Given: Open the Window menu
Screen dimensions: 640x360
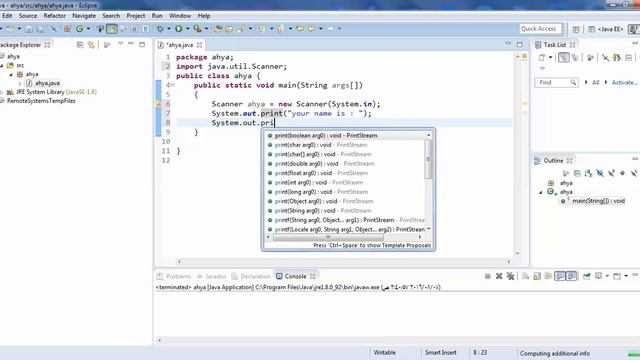Looking at the screenshot, I should tap(180, 16).
